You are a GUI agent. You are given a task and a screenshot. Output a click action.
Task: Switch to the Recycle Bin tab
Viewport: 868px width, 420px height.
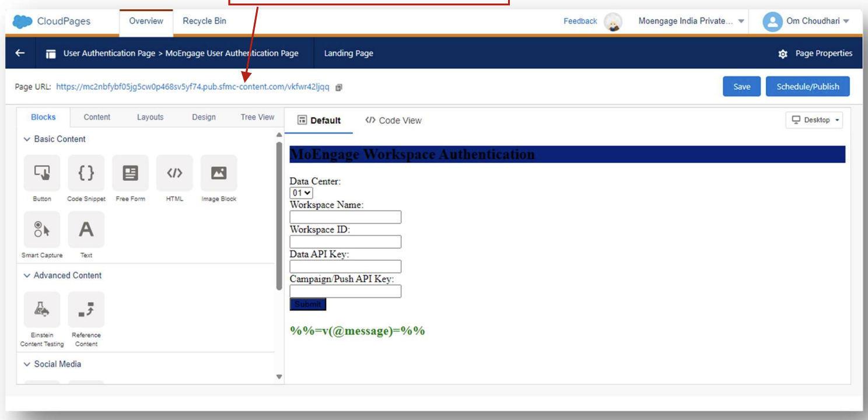204,21
